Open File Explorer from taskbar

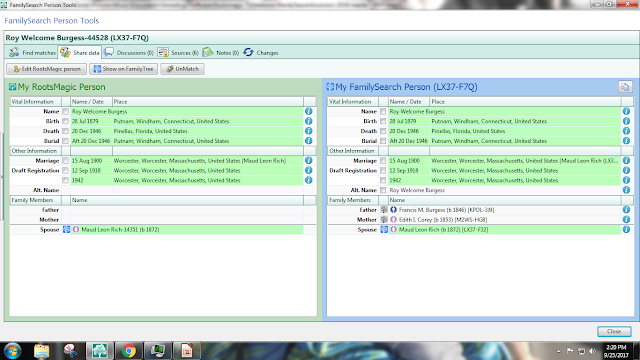pos(41,351)
